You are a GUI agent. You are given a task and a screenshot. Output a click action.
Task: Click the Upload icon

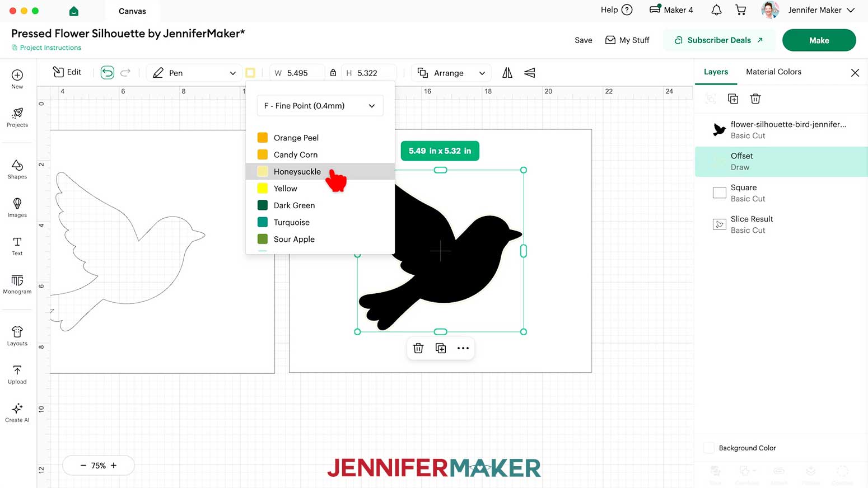point(17,374)
